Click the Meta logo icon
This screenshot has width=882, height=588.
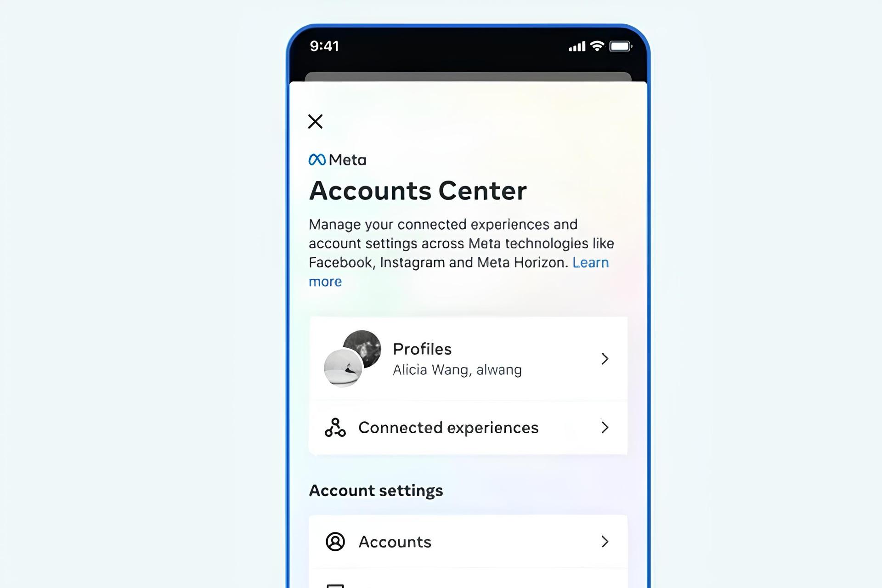[x=315, y=159]
